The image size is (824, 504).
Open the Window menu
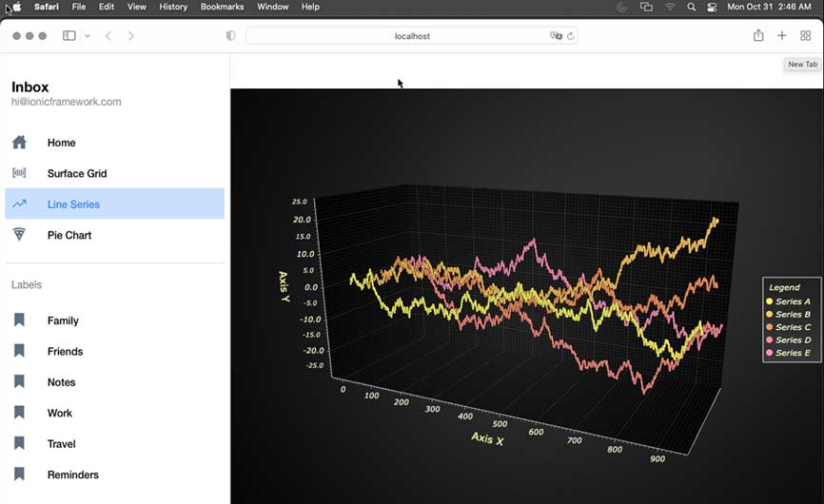coord(273,7)
